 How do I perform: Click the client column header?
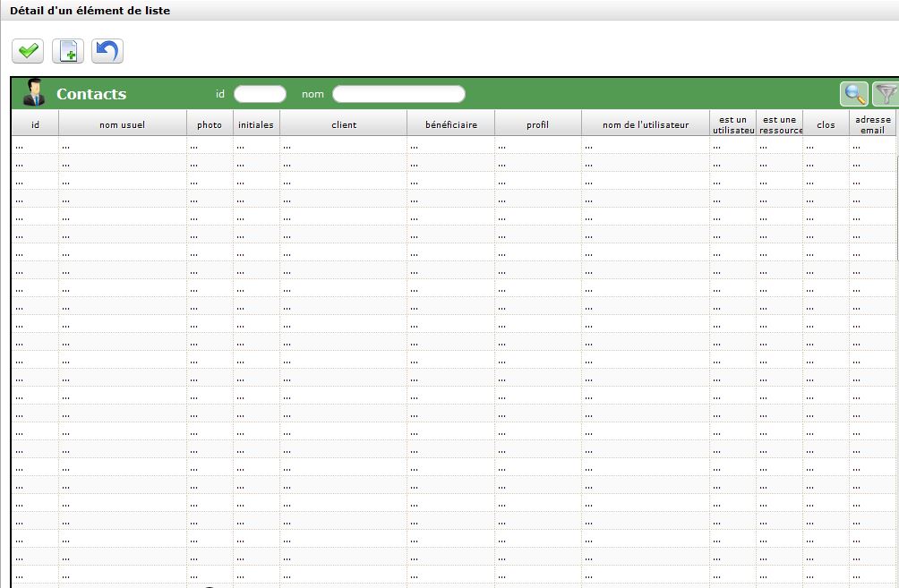(344, 124)
